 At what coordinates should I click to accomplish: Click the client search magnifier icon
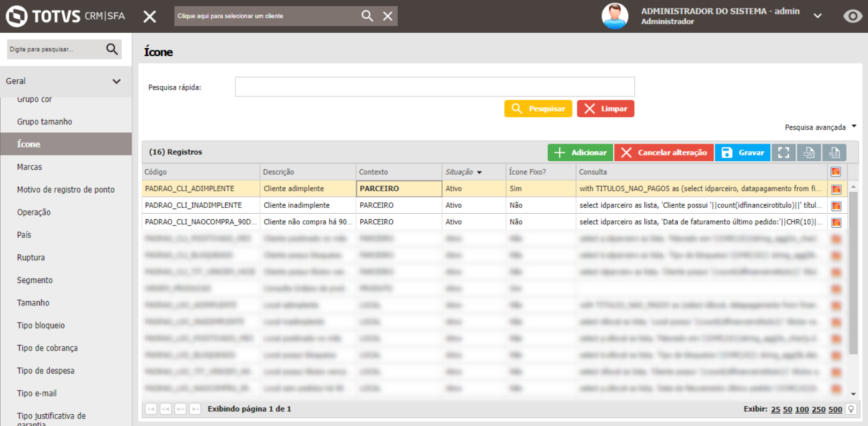point(367,16)
